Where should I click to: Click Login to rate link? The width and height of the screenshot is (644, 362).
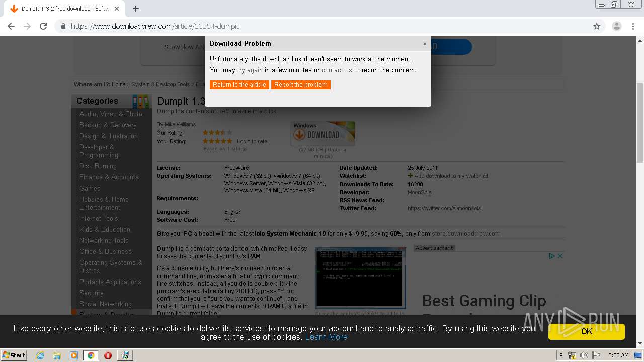tap(252, 141)
